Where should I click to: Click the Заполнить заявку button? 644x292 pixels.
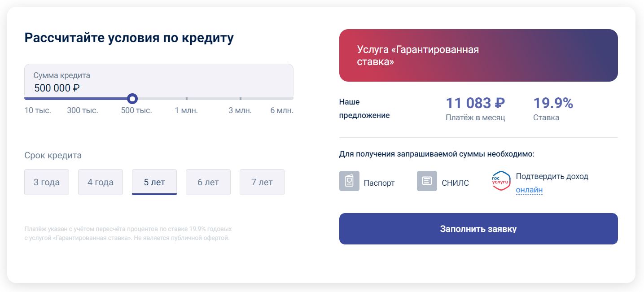click(x=478, y=229)
